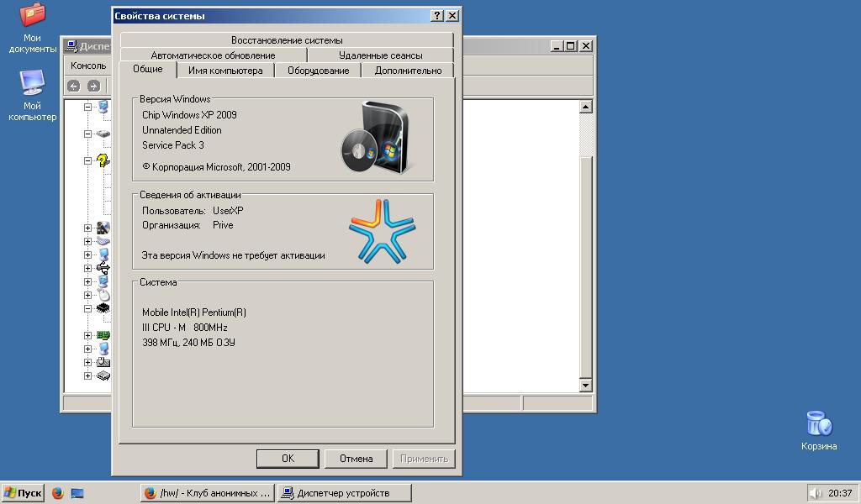This screenshot has width=861, height=504.
Task: Open the Консоль menu in Device Manager
Action: point(88,66)
